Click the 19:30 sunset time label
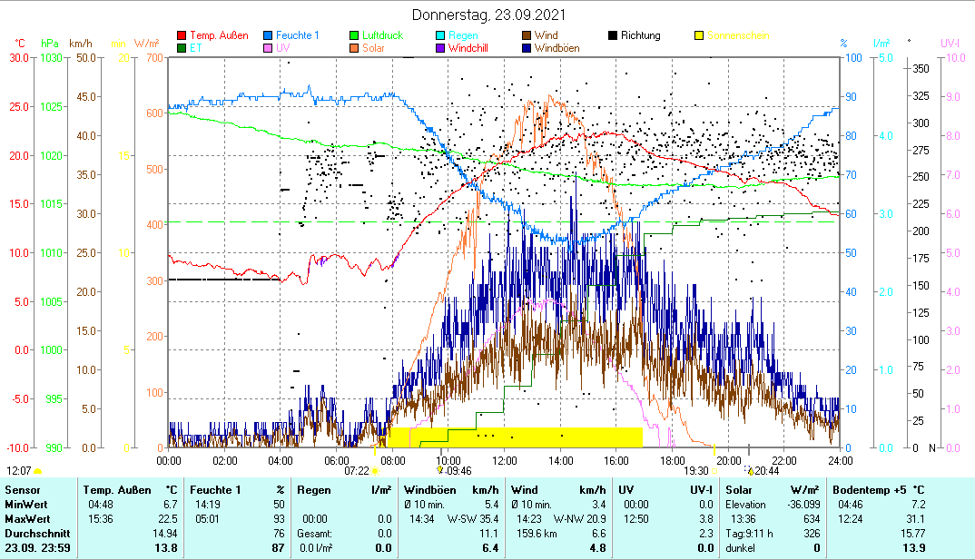This screenshot has height=560, width=975. (x=695, y=470)
